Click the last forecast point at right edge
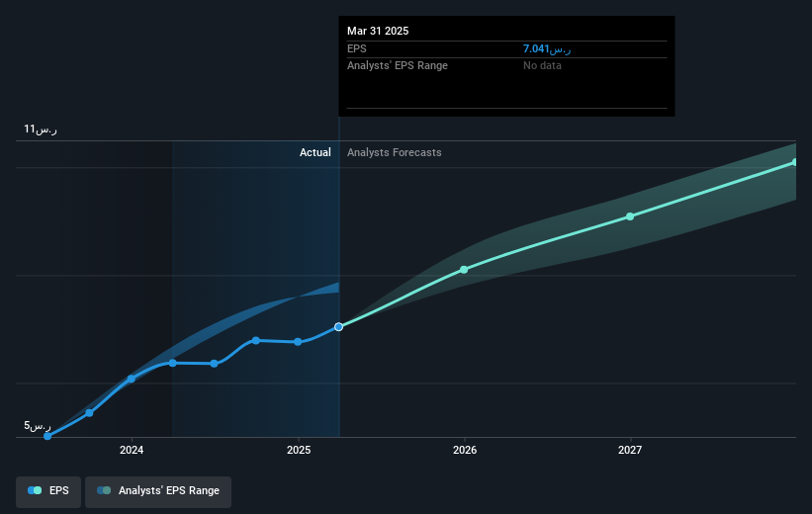812x514 pixels. tap(795, 162)
